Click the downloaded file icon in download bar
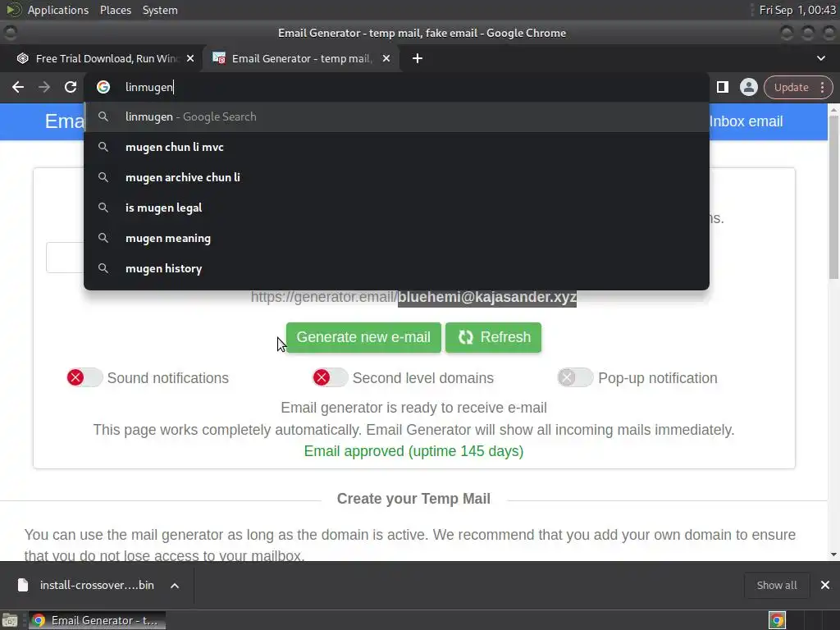 (22, 586)
